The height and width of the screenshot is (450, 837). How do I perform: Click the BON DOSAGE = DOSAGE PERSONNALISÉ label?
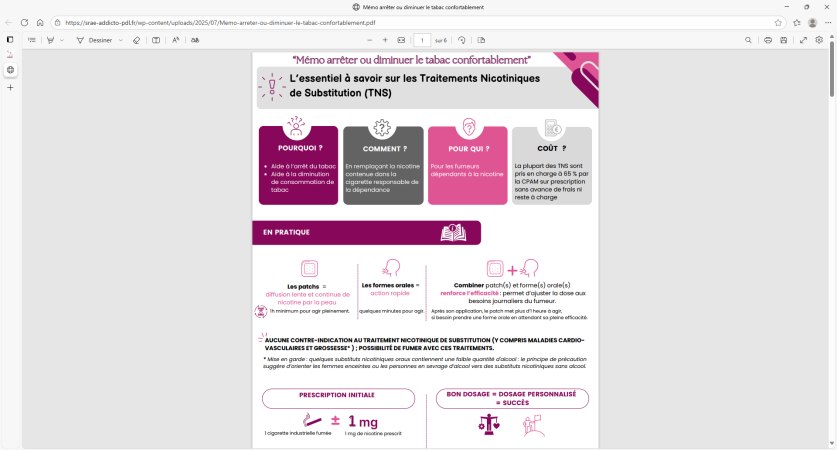click(511, 394)
